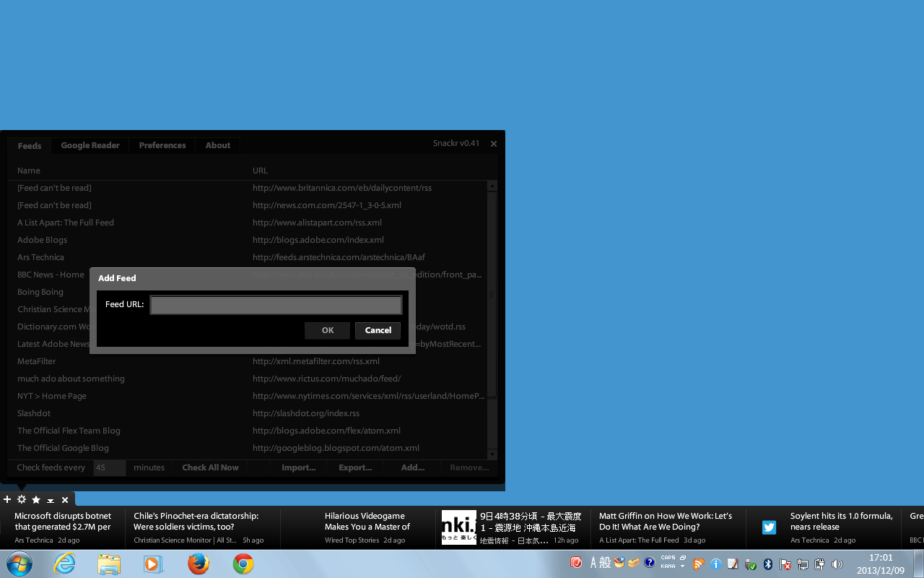Open 'Soylent hits its 1.0 formula' headline
Viewport: 924px width, 578px height.
(x=842, y=522)
